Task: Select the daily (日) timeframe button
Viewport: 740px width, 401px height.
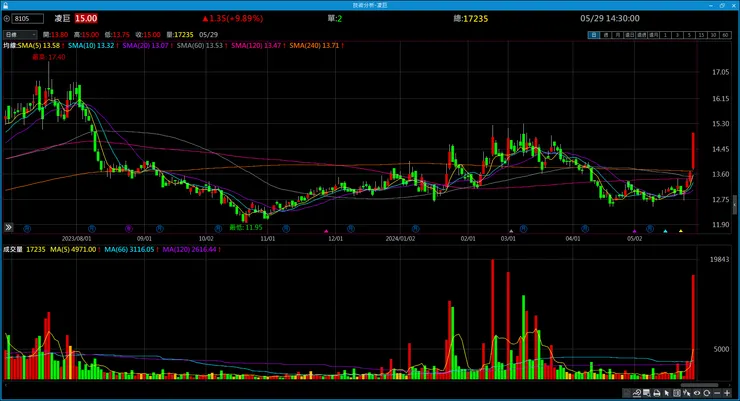Action: (593, 35)
